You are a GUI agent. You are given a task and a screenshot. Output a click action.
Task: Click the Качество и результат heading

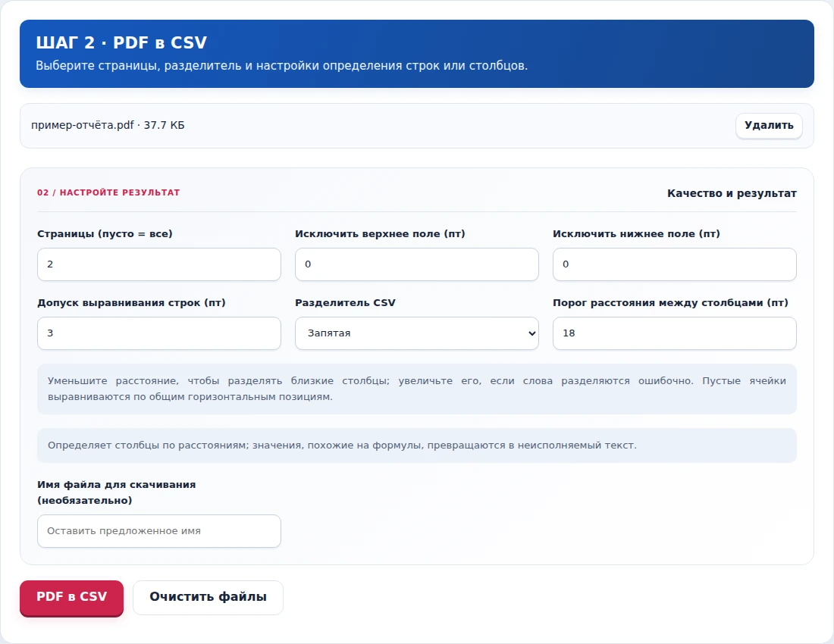point(732,193)
